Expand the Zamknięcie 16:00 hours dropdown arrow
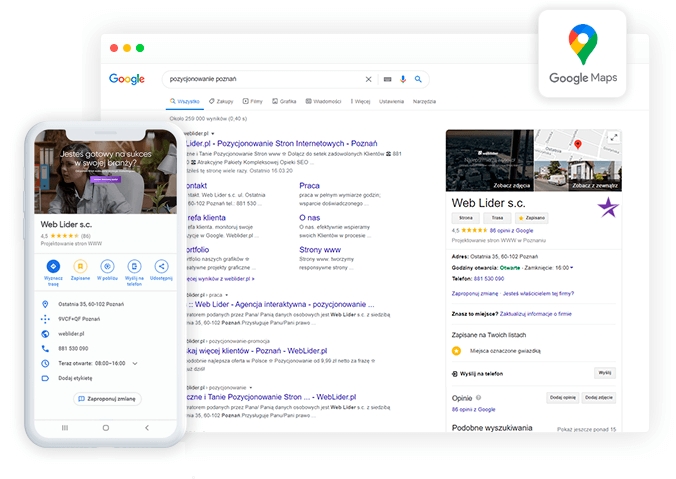Viewport: 676px width, 479px height. point(572,268)
